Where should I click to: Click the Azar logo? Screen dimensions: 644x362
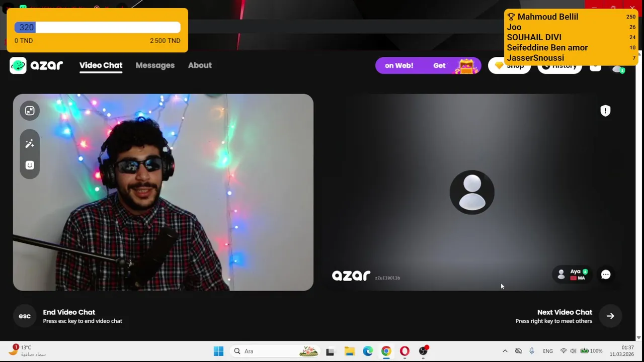[x=36, y=65]
